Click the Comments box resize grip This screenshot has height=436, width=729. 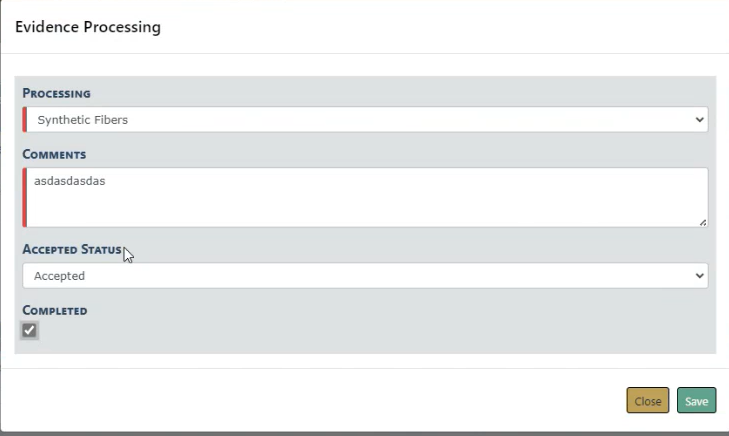[x=703, y=222]
